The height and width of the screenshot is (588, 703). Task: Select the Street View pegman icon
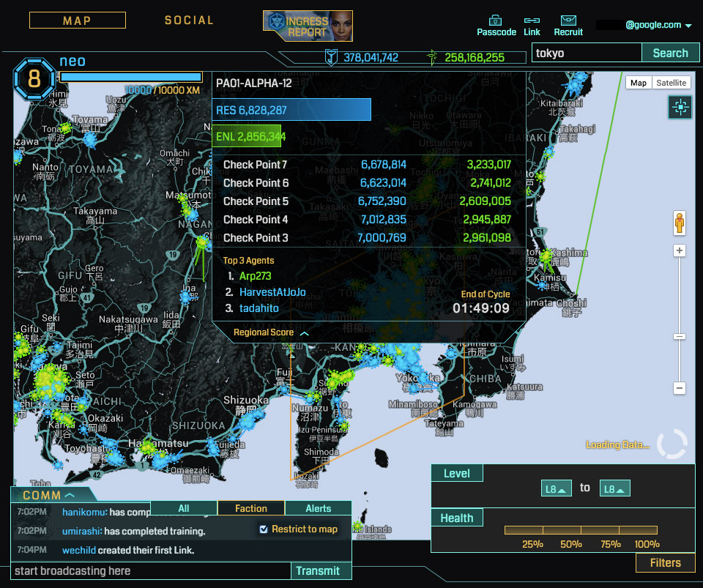[x=680, y=223]
